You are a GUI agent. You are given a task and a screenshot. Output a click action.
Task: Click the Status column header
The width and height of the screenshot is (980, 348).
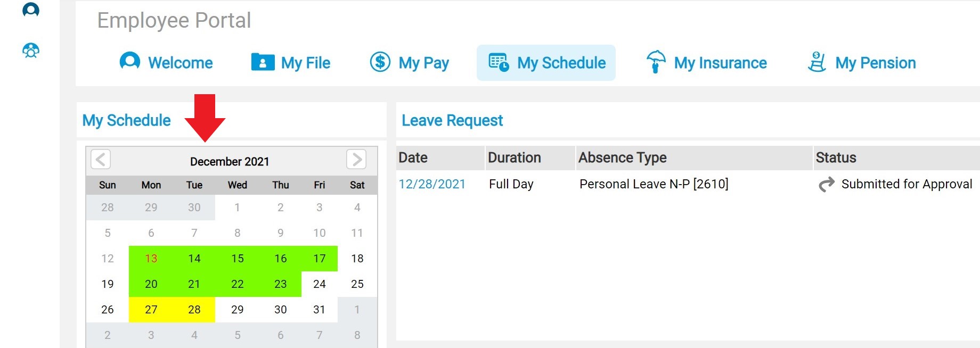[836, 158]
